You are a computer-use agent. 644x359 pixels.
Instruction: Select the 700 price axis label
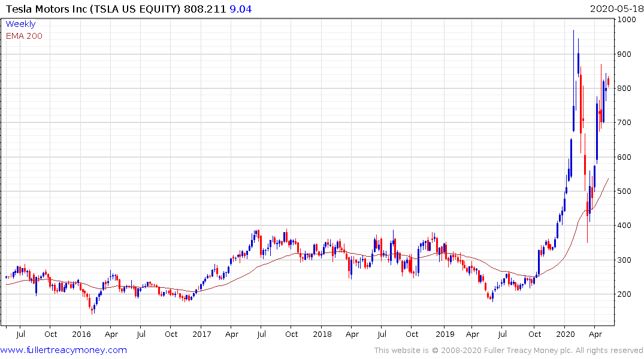click(x=624, y=123)
